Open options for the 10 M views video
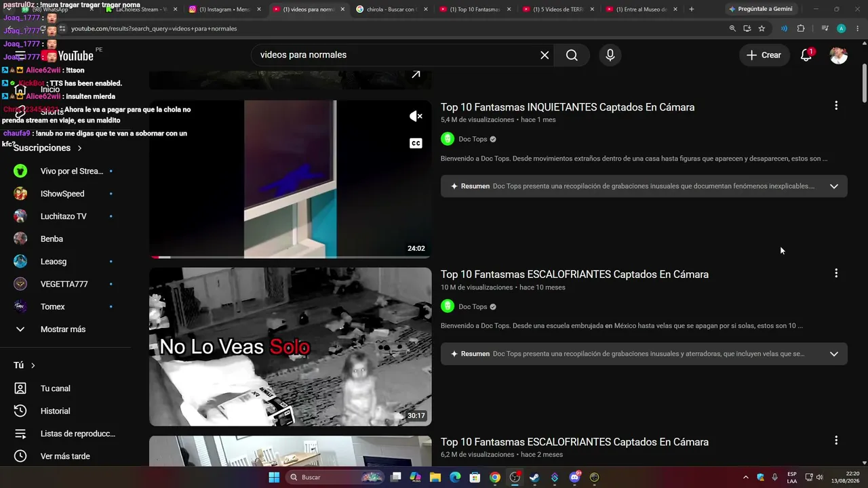 (836, 273)
